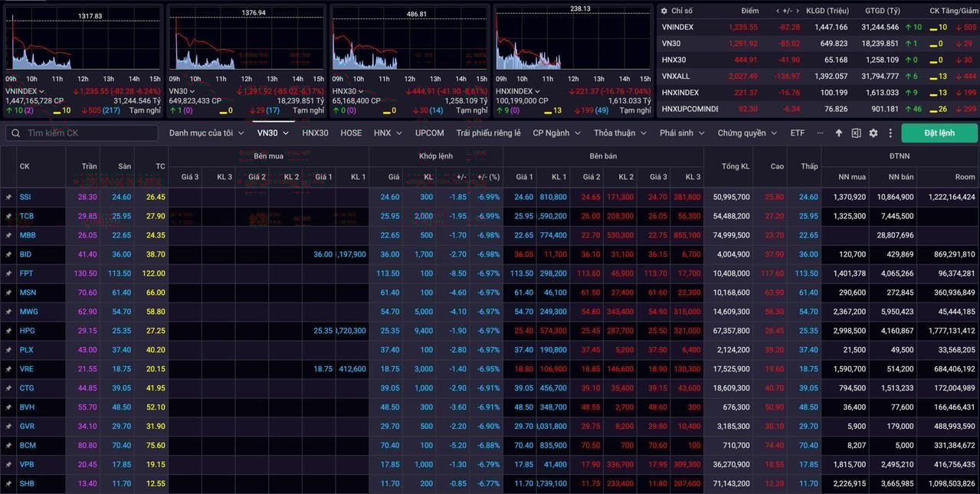
Task: Toggle the pin for FPT row
Action: tap(8, 273)
